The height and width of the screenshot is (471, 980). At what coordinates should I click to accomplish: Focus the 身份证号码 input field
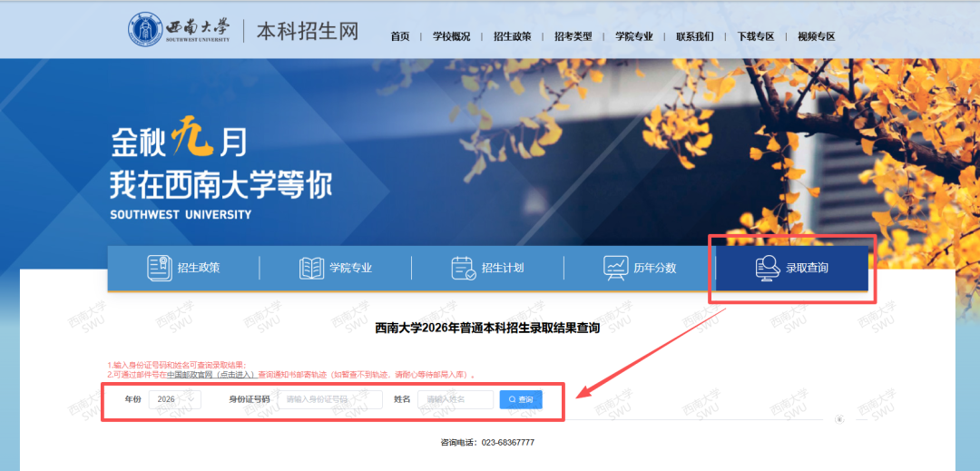pos(330,399)
